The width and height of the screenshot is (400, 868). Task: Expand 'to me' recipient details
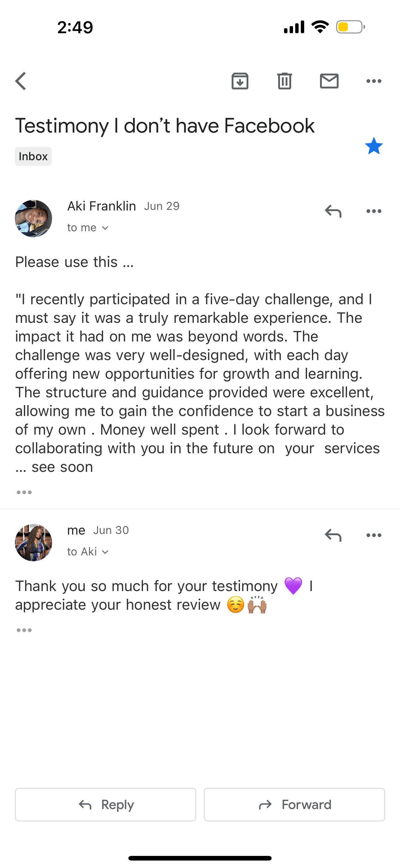point(87,228)
